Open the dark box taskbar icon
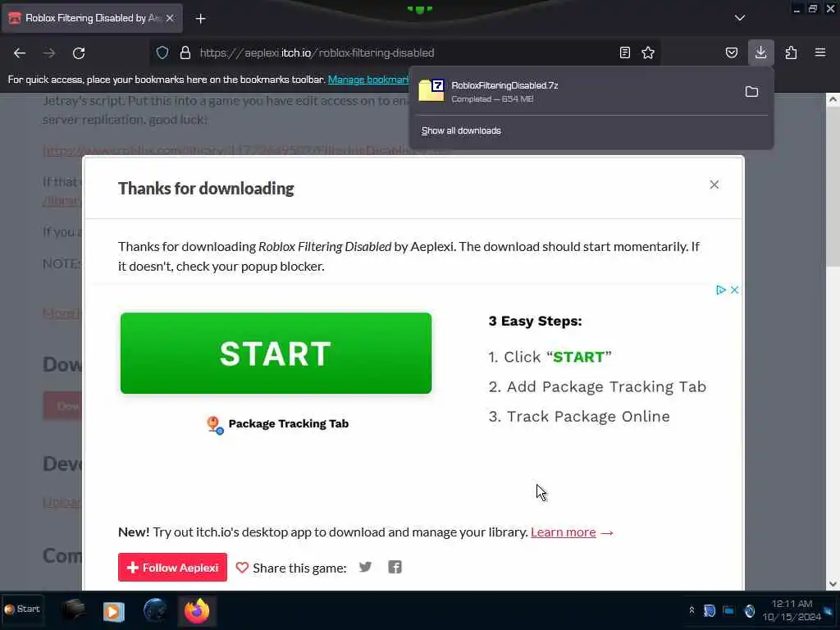Viewport: 840px width, 630px height. tap(73, 609)
